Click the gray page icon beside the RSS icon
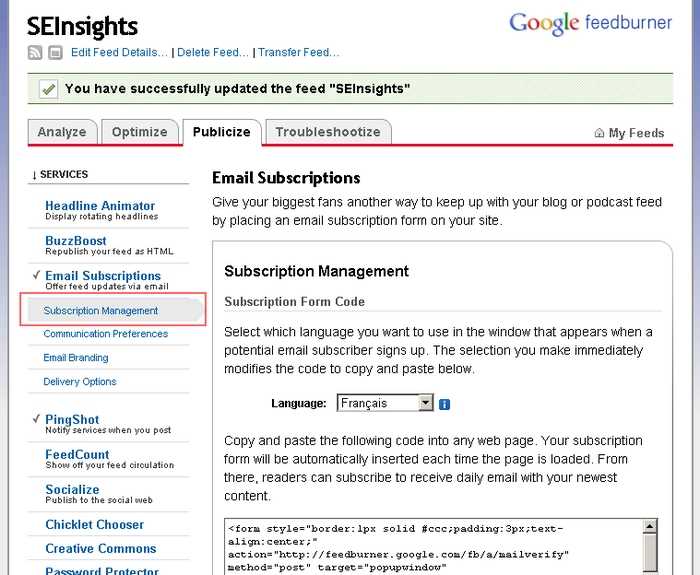The image size is (700, 575). click(x=54, y=52)
